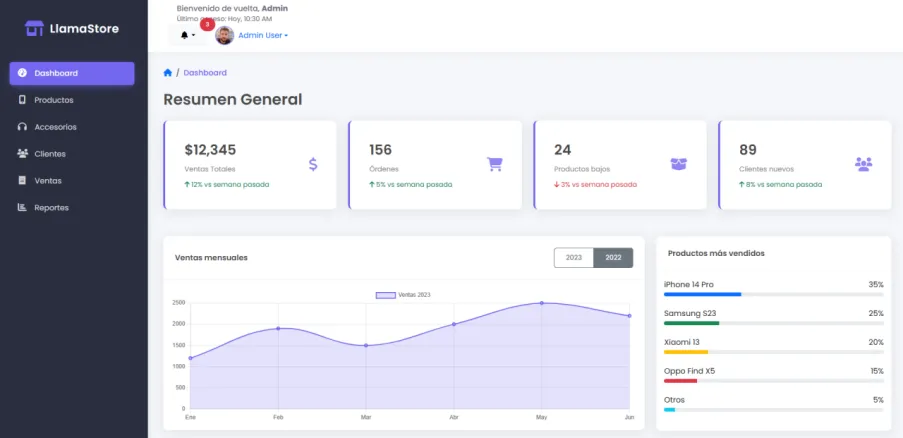Click the headphones icon next to Accesorios
903x438 pixels.
tap(22, 127)
